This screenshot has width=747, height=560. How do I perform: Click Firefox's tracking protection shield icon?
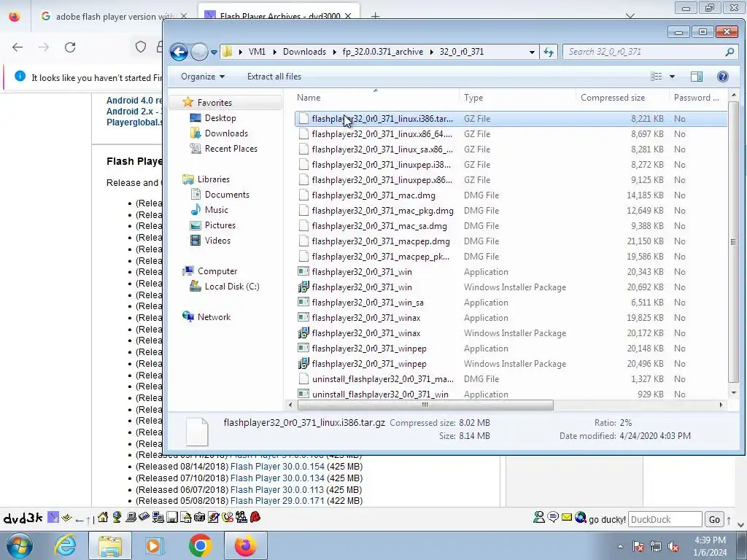[x=141, y=47]
